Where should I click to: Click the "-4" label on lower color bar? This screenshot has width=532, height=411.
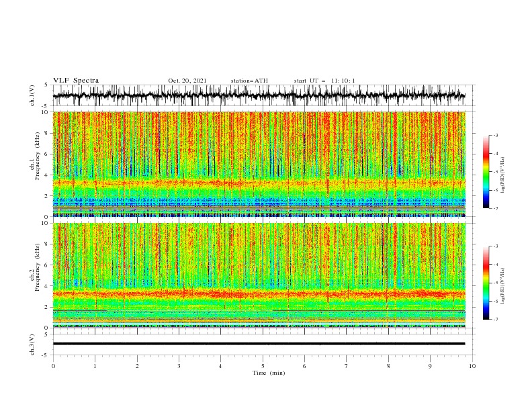pos(496,265)
